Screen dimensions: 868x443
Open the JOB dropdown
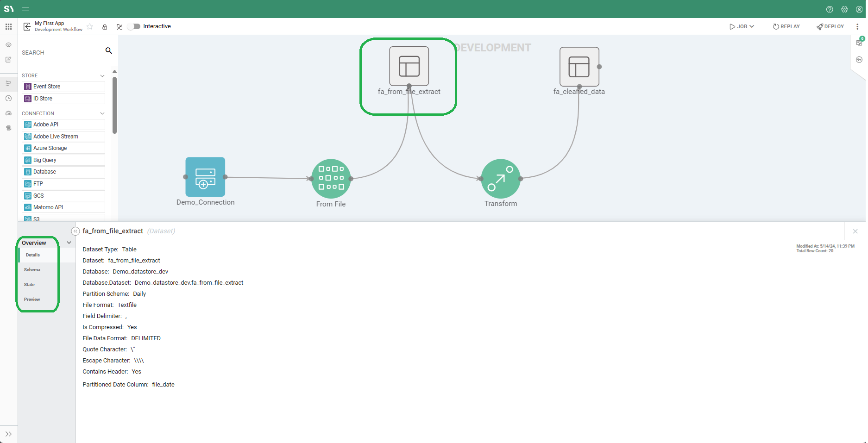pos(741,26)
